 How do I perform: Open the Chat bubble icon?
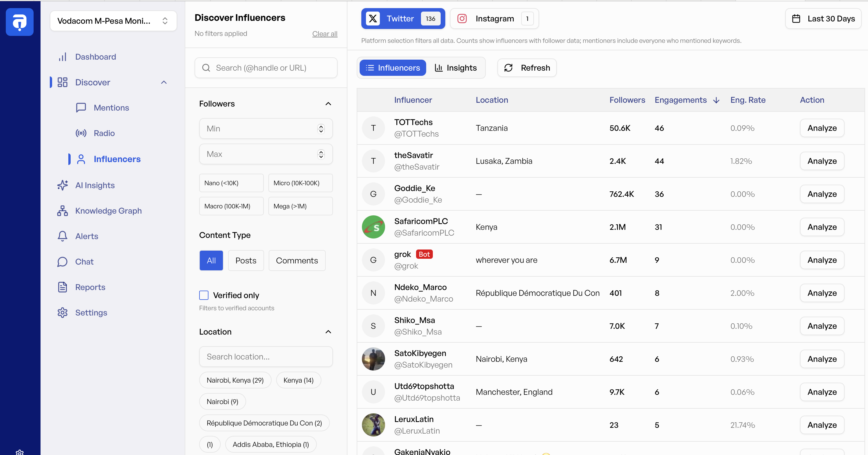(62, 262)
